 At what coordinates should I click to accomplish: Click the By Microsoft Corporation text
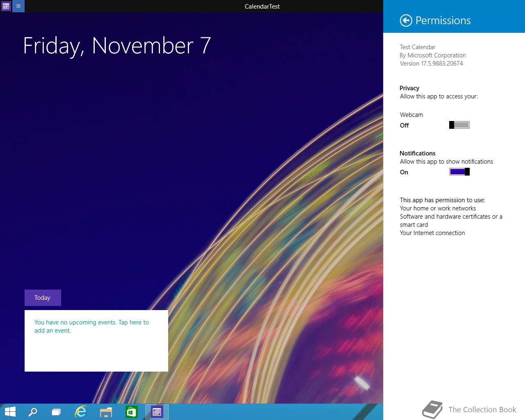click(x=433, y=55)
